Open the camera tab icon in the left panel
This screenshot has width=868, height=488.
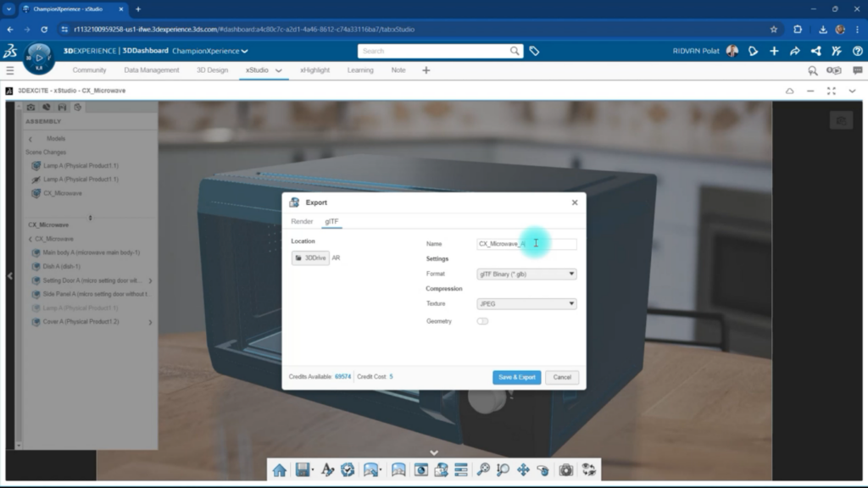click(31, 108)
